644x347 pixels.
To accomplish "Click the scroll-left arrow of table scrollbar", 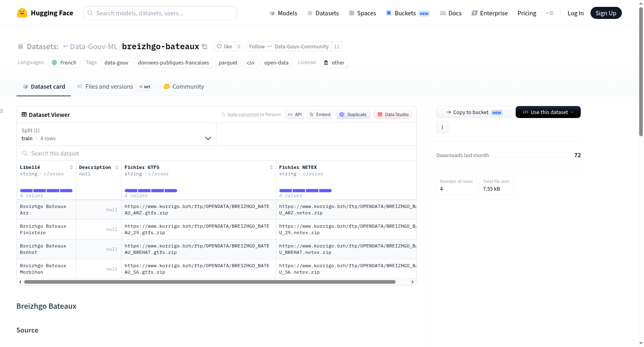I will pos(20,282).
